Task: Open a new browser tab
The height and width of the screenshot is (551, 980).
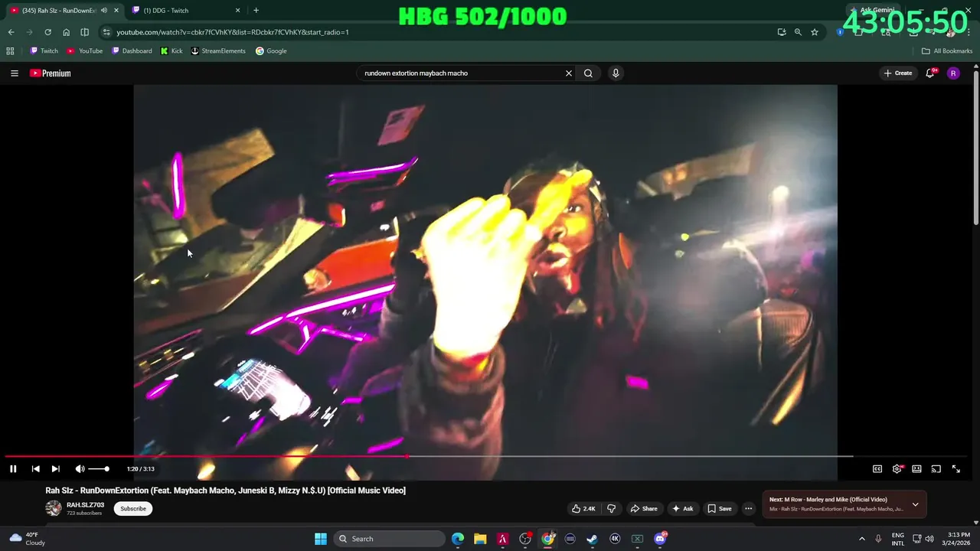Action: click(256, 11)
